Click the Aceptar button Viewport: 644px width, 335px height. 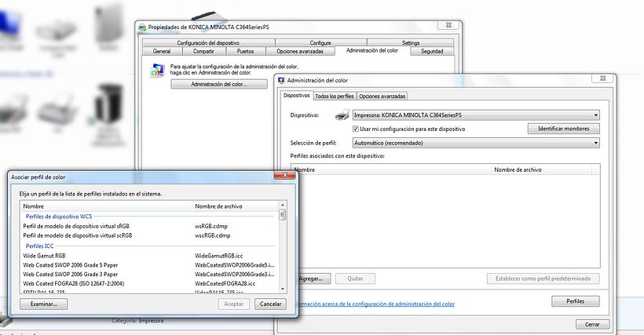click(234, 304)
